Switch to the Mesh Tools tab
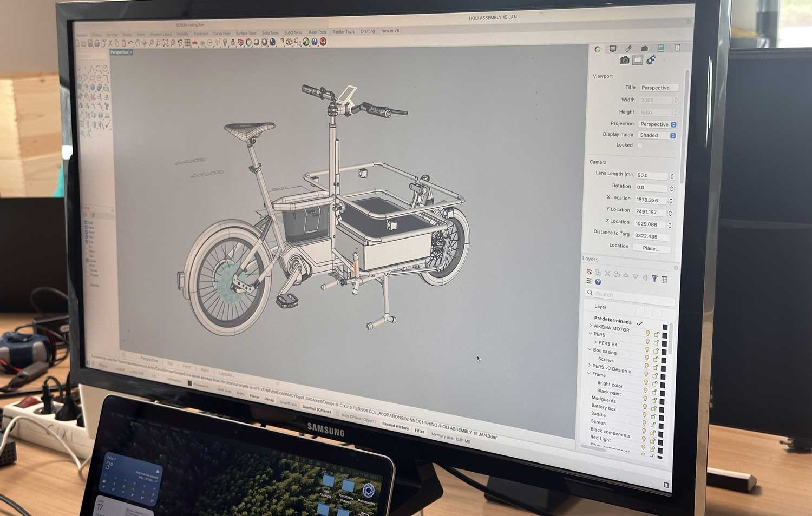The height and width of the screenshot is (516, 812). (x=317, y=32)
